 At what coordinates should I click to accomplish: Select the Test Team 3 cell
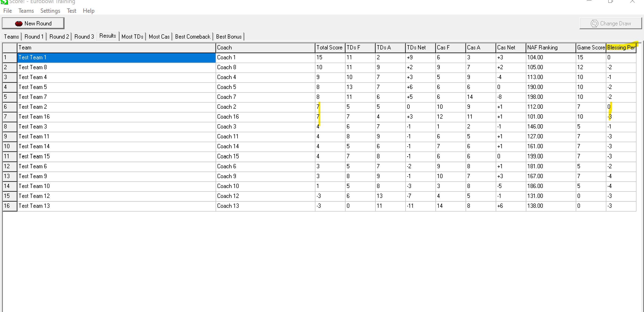click(x=116, y=127)
